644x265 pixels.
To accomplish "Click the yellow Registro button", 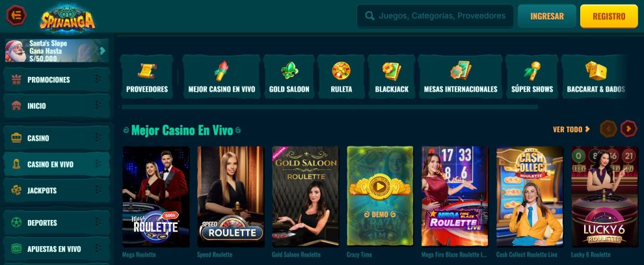I will pyautogui.click(x=609, y=16).
